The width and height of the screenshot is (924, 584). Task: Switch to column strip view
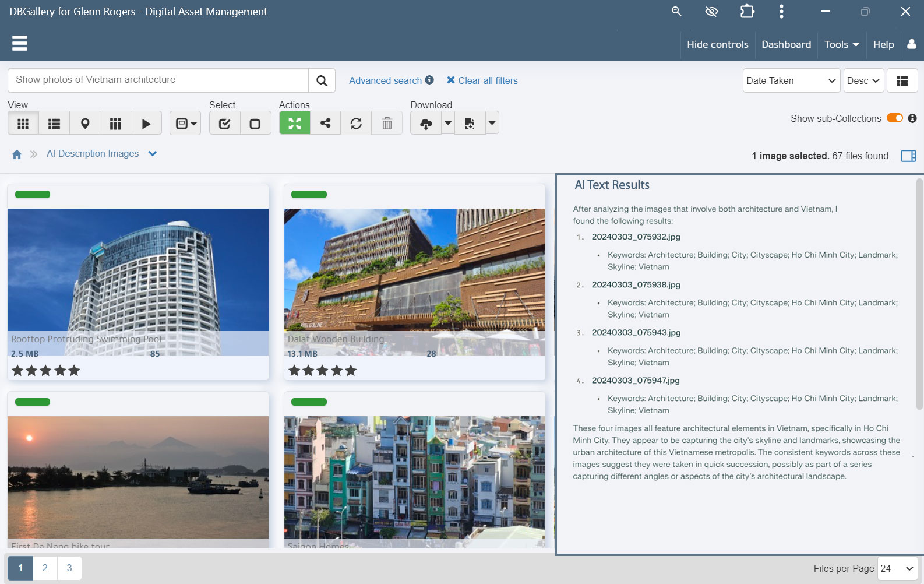point(115,124)
